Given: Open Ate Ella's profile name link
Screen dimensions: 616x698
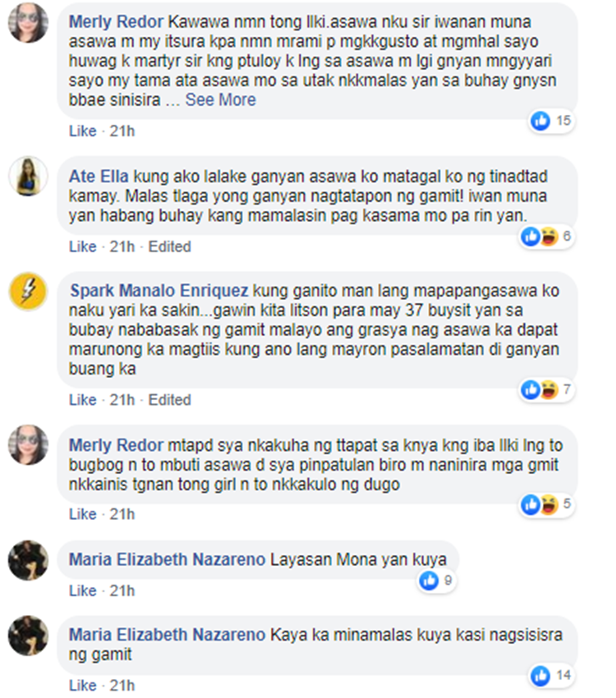Looking at the screenshot, I should [x=99, y=177].
